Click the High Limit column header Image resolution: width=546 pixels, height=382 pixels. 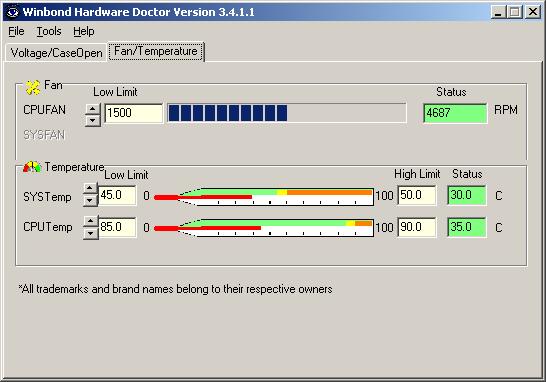click(x=417, y=174)
